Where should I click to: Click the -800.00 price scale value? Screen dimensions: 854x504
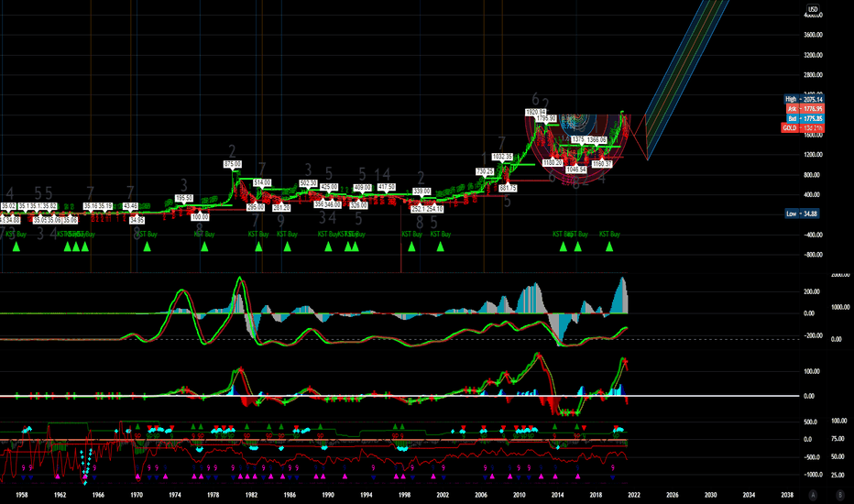point(813,255)
